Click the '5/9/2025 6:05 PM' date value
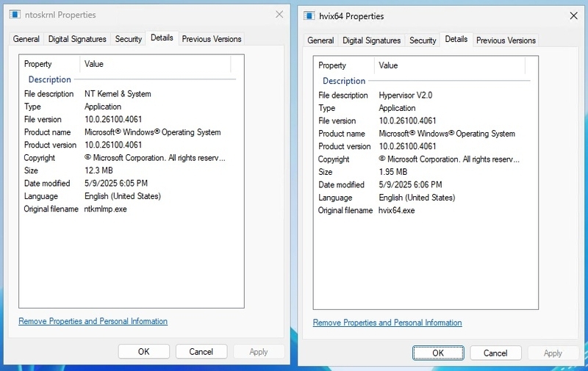Viewport: 588px width, 371px height. (x=116, y=183)
